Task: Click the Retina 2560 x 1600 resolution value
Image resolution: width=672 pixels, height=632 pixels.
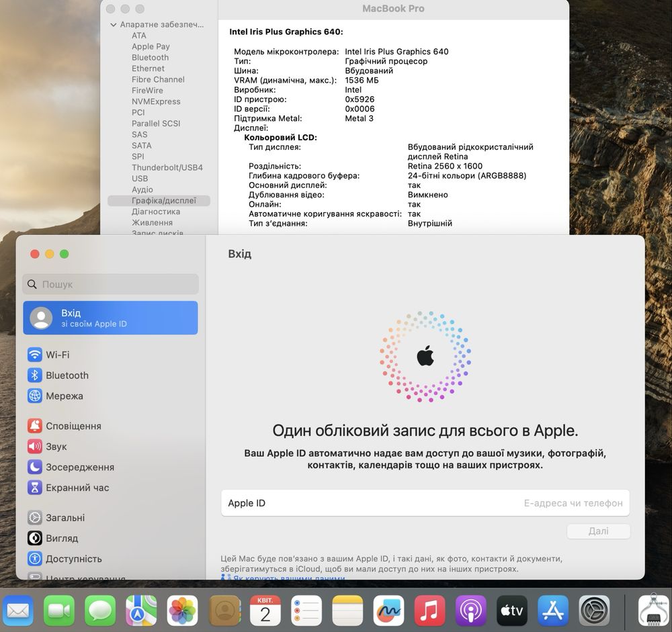Action: 445,166
